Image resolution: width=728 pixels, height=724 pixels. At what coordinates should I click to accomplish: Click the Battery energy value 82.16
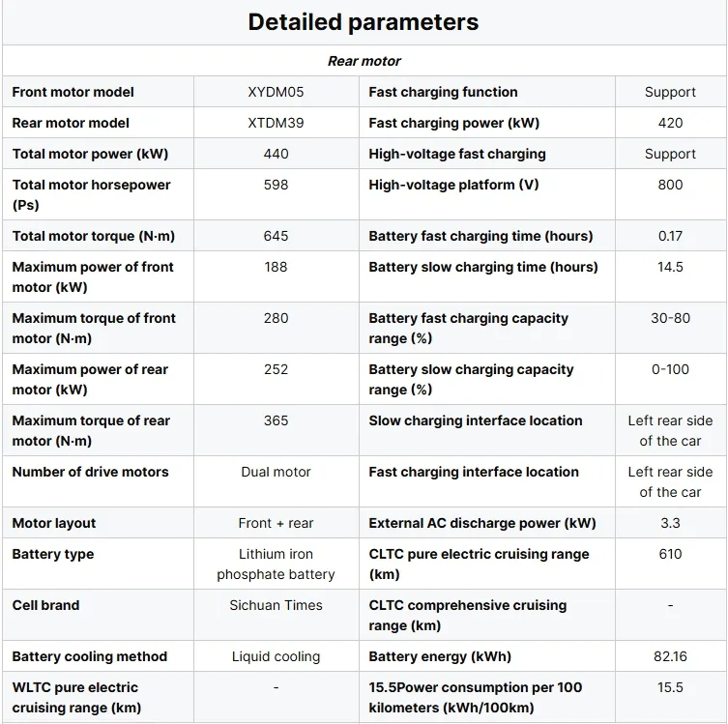pyautogui.click(x=670, y=656)
